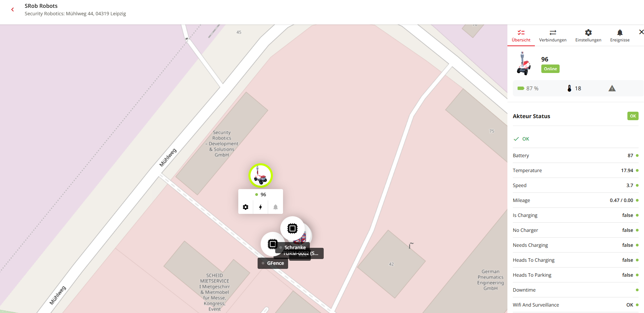This screenshot has height=313, width=644.
Task: Click the battery 87 % indicator
Action: (x=528, y=89)
